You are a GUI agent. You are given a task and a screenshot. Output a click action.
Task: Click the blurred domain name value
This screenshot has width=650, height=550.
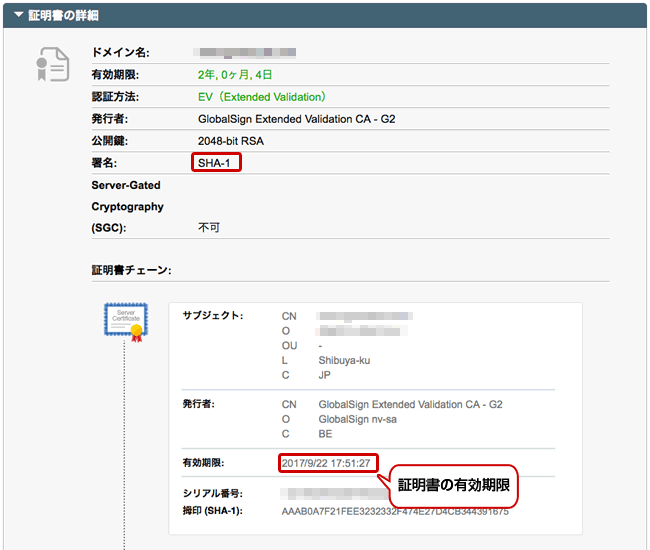point(246,50)
